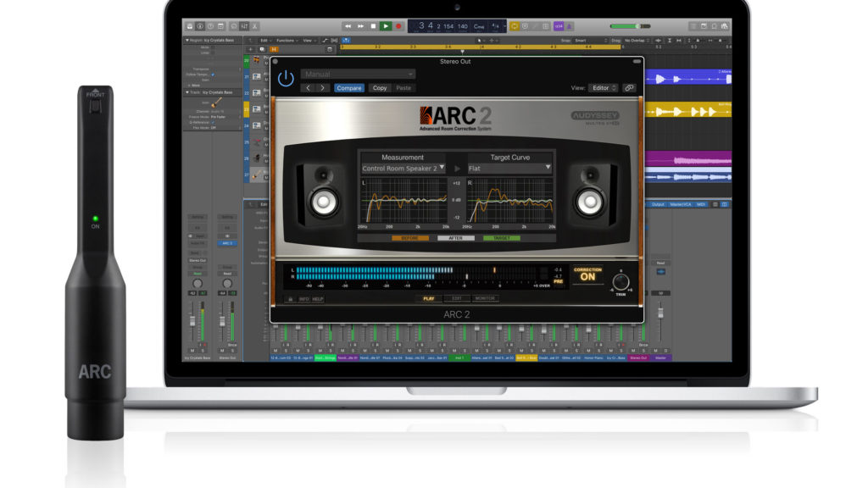Click the add track plus button
868x488 pixels.
click(250, 49)
